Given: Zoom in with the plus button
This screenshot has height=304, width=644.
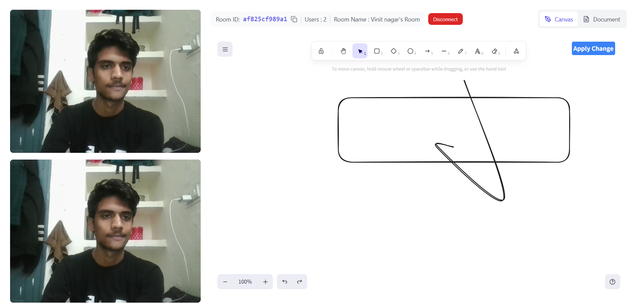Looking at the screenshot, I should (x=265, y=282).
